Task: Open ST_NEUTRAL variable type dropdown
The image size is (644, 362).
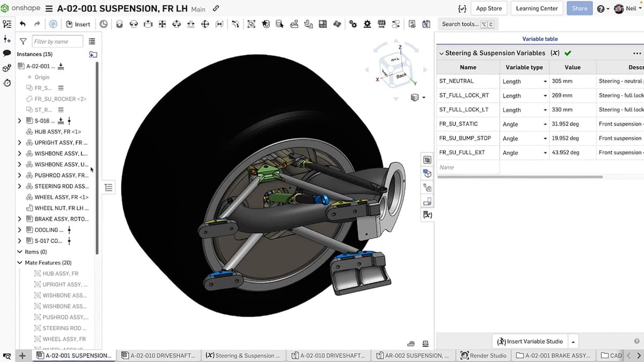Action: click(545, 82)
